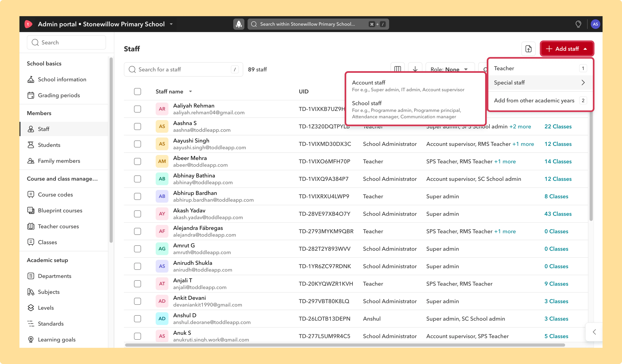Tick the checkbox for Anjali T
Image resolution: width=622 pixels, height=364 pixels.
click(137, 284)
